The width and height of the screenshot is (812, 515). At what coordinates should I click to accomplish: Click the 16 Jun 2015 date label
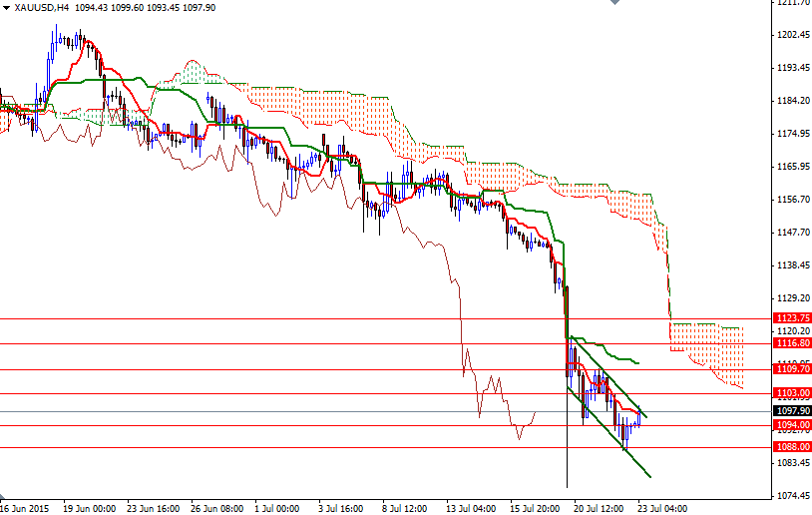tap(23, 507)
